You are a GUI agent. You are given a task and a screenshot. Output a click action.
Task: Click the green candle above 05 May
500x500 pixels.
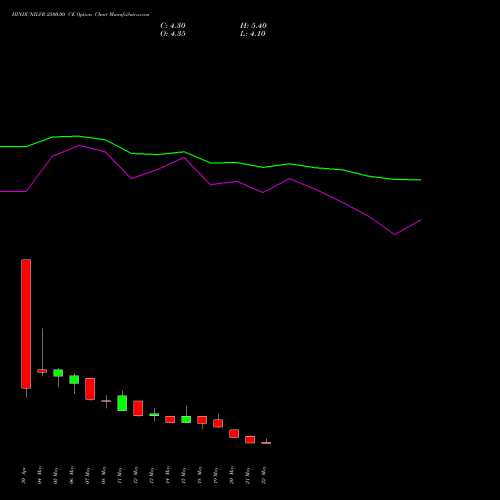[58, 373]
